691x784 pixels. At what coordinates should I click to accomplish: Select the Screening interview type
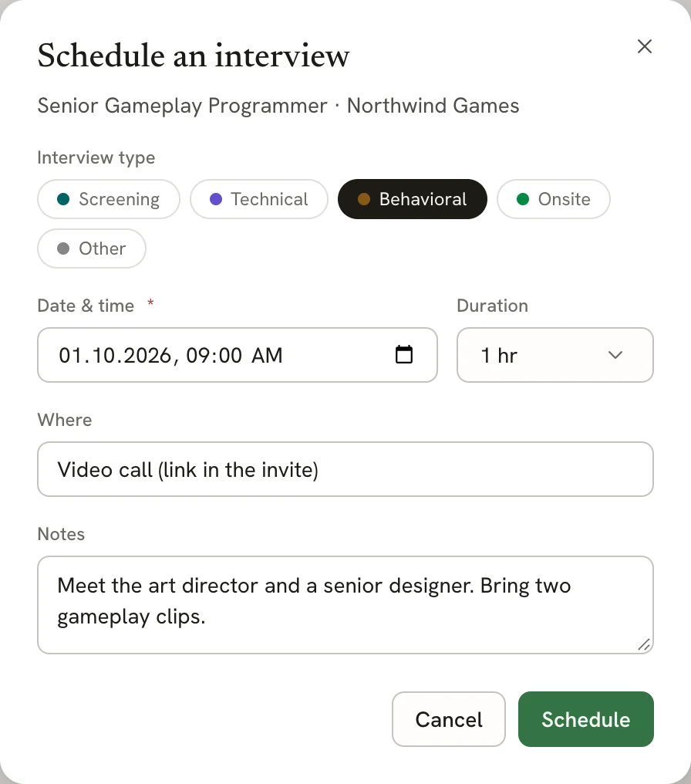[109, 199]
